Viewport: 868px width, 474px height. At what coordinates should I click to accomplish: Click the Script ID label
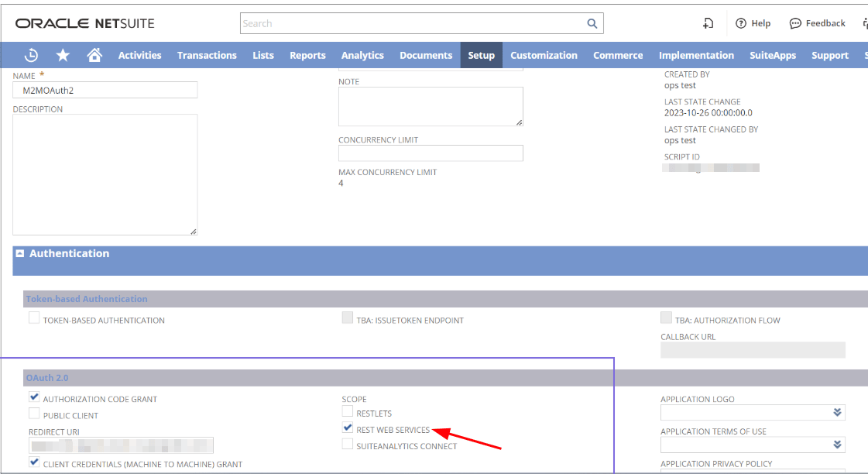click(x=682, y=156)
